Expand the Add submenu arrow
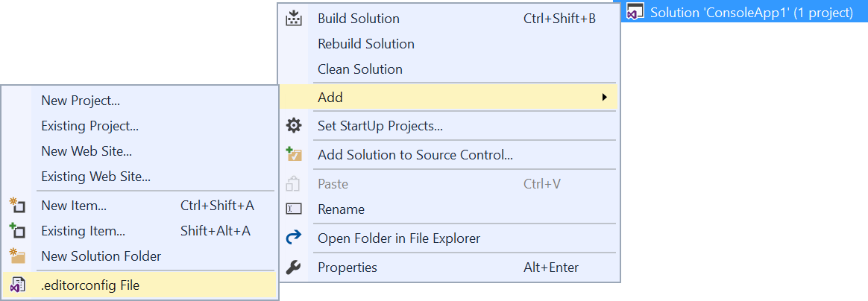The image size is (868, 301). [x=605, y=98]
